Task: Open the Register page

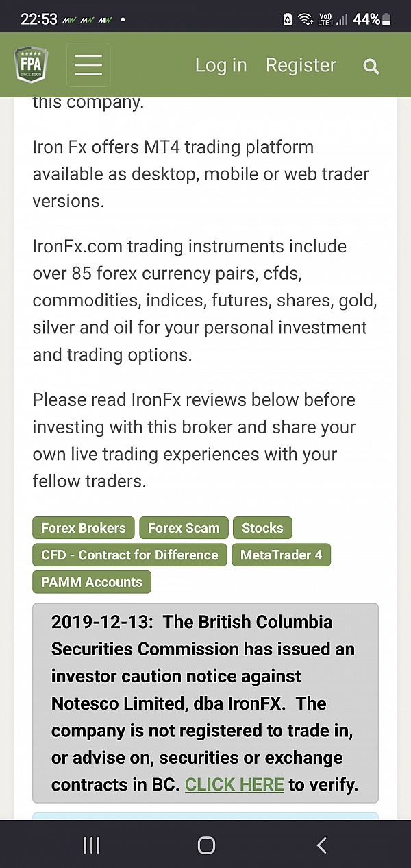Action: pyautogui.click(x=301, y=65)
